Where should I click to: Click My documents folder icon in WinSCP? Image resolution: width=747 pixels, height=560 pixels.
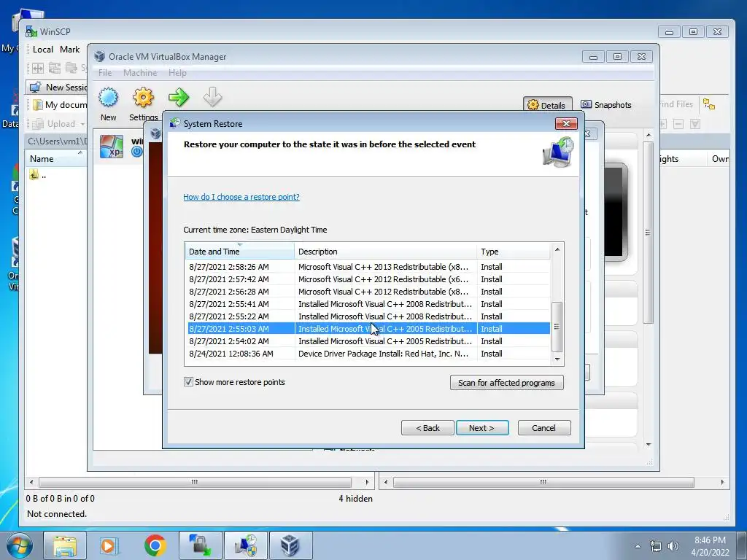(37, 105)
